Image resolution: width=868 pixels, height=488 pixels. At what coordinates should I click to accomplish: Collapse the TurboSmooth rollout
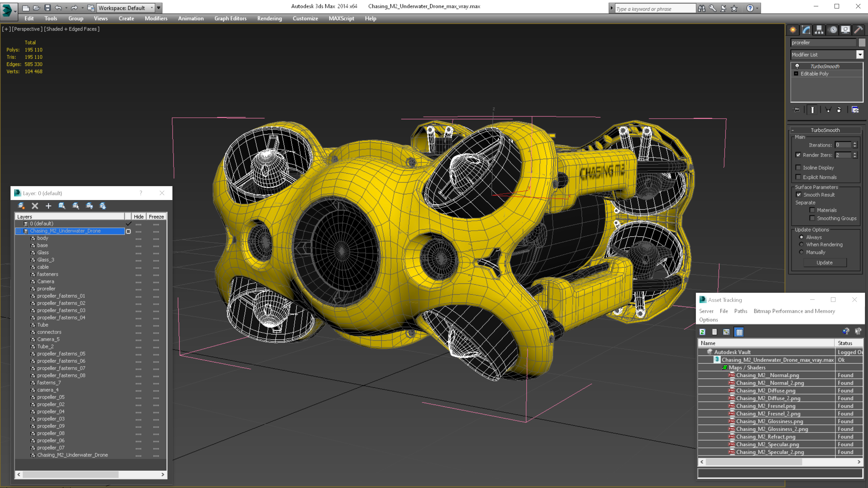pos(793,130)
